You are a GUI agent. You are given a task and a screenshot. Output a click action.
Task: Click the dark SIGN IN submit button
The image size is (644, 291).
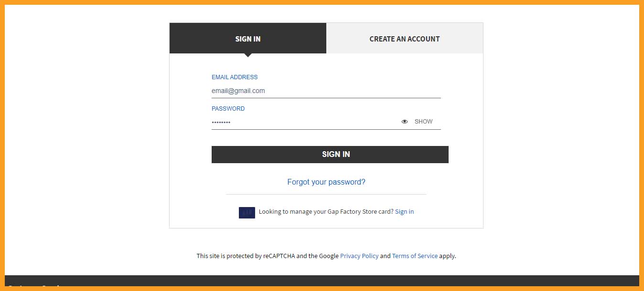tap(330, 155)
